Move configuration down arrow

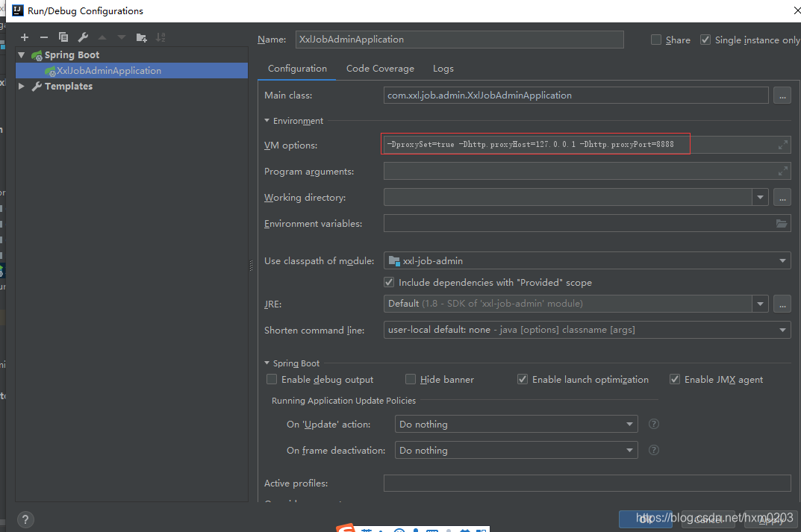click(122, 37)
